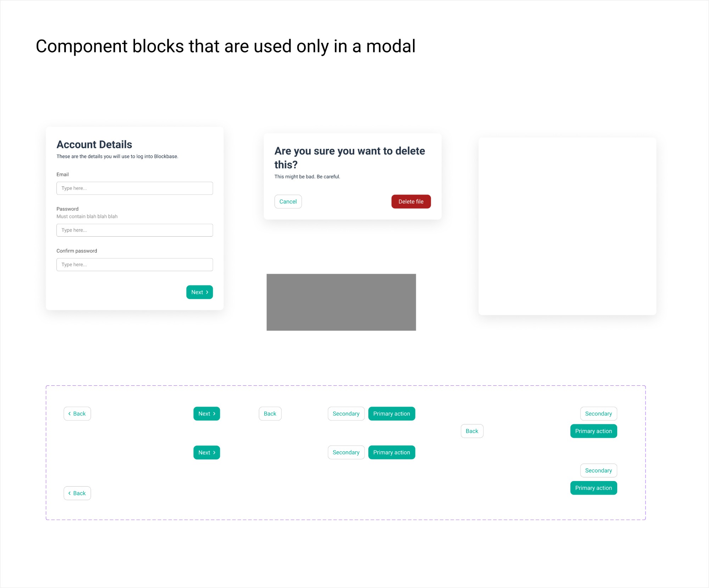Select 'Are you sure you want to delete this?' heading
Screen dimensions: 709x588
350,158
